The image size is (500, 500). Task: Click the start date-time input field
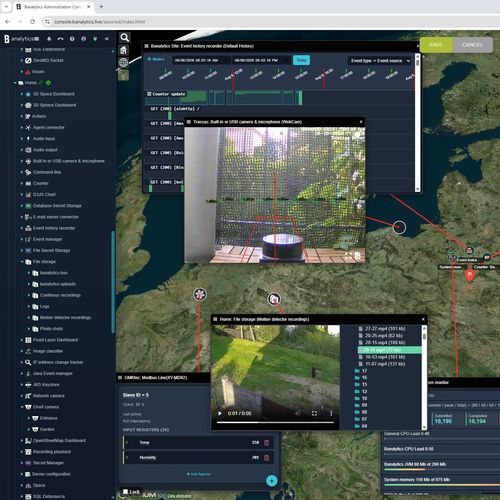pos(201,60)
